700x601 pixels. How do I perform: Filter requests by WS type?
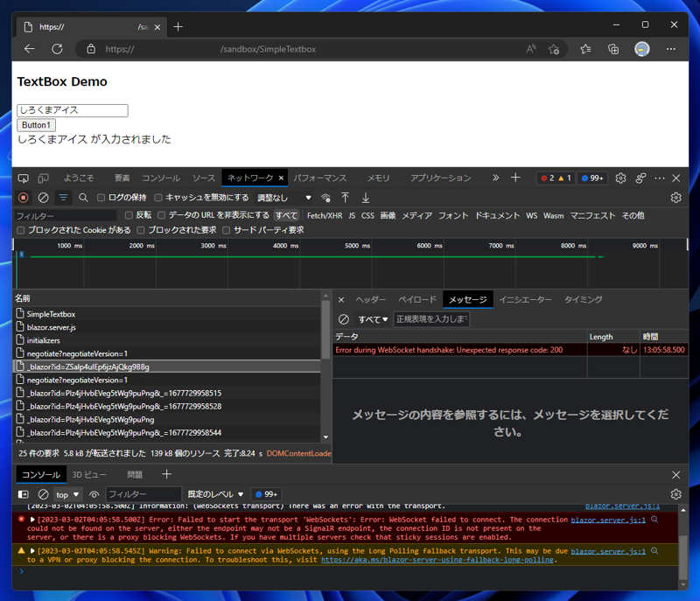point(531,215)
